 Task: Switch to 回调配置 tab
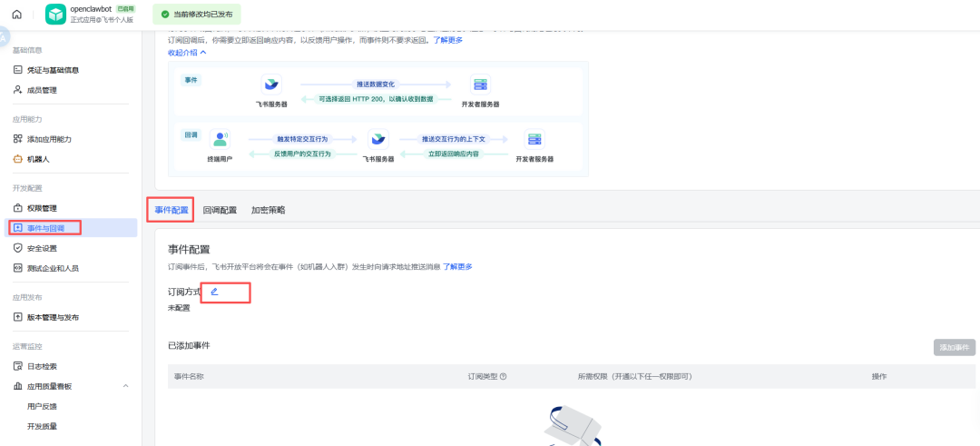220,210
